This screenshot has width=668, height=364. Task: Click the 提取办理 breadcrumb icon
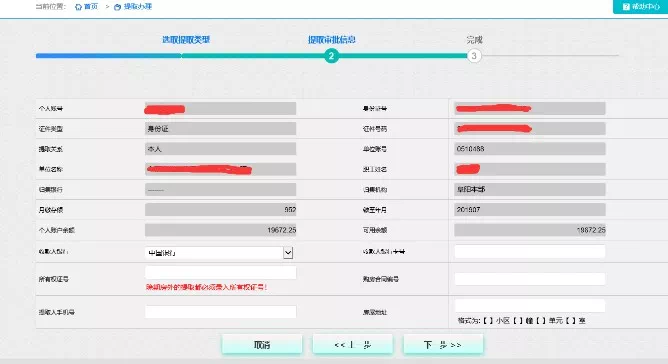coord(118,7)
